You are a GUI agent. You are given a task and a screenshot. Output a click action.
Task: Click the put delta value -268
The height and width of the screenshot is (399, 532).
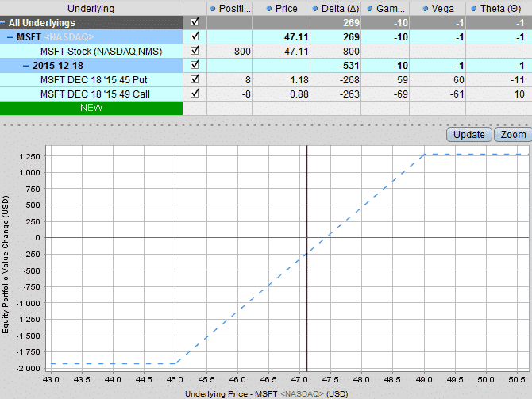349,79
